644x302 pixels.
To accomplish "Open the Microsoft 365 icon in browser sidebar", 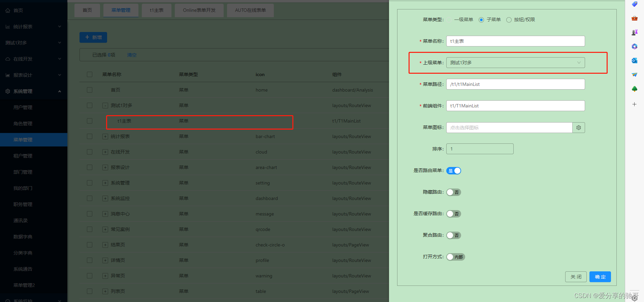I will (x=635, y=46).
